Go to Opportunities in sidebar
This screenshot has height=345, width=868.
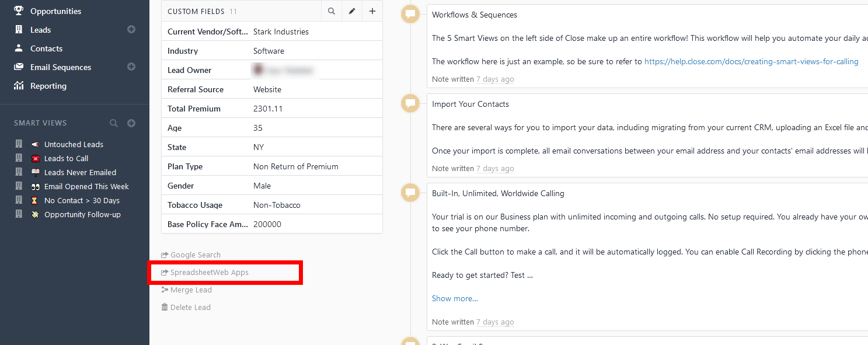point(55,11)
